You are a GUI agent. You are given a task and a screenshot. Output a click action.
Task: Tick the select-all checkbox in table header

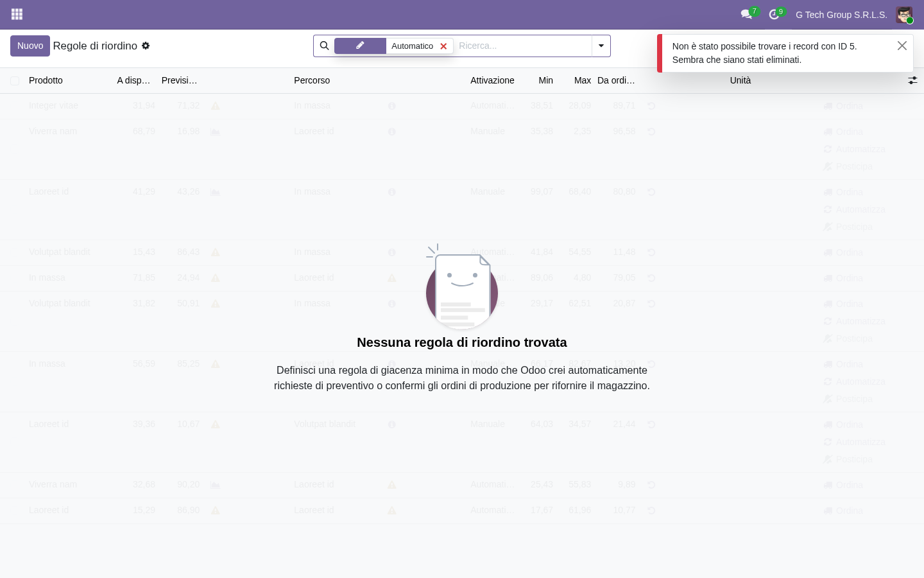[15, 80]
